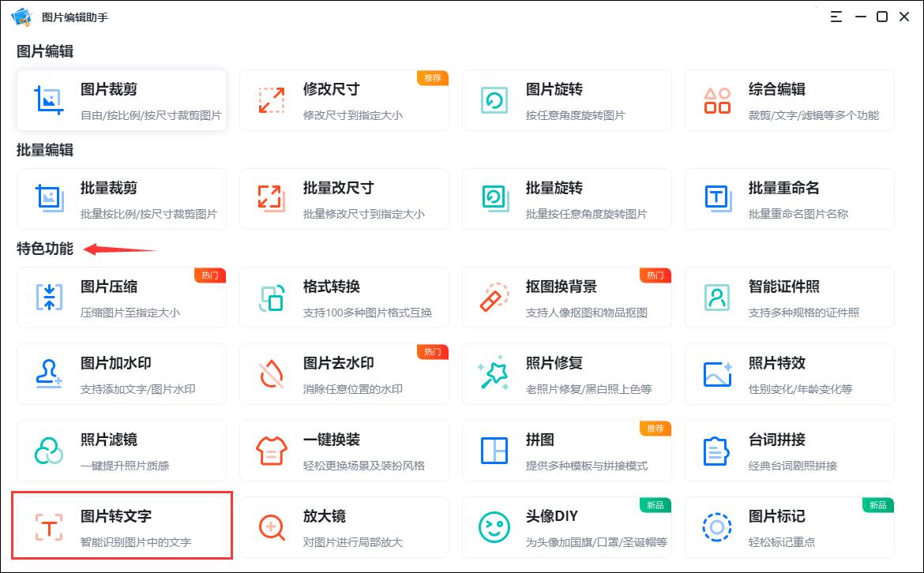Select the 图片加水印 stamp icon
Screen dimensions: 924x573
49,373
